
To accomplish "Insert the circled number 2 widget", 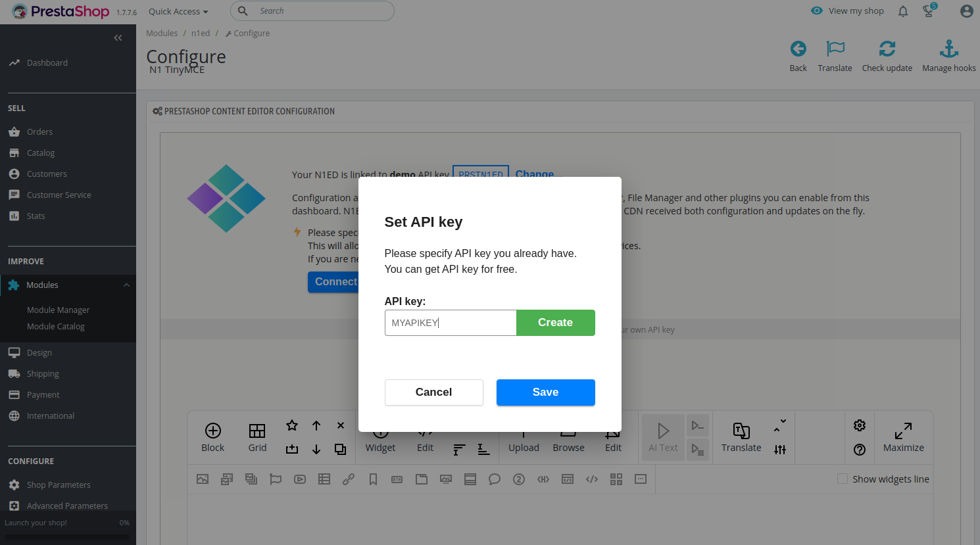I will (x=519, y=479).
